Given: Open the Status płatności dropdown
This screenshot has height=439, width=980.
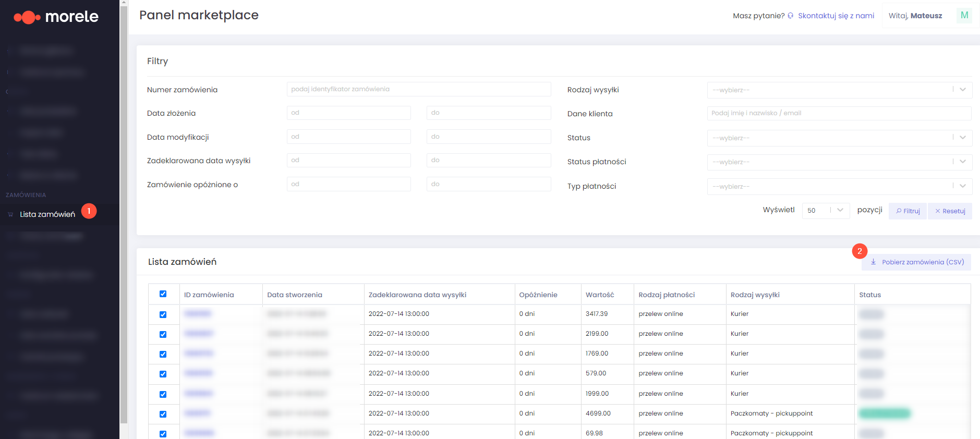Looking at the screenshot, I should (x=840, y=162).
